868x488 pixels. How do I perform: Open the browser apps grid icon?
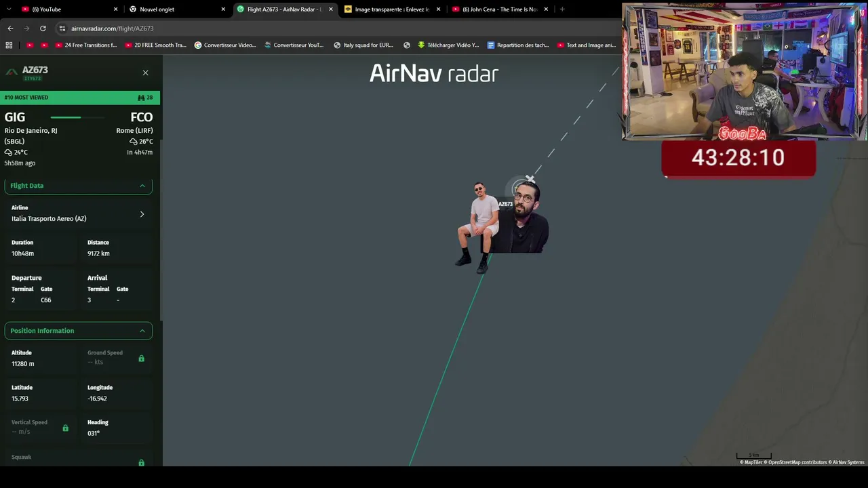point(9,45)
